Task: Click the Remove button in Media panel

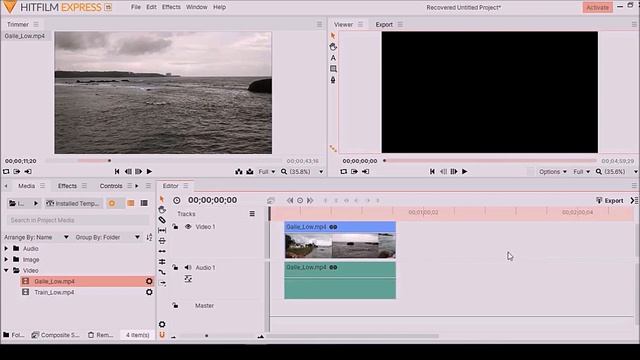Action: pos(101,335)
